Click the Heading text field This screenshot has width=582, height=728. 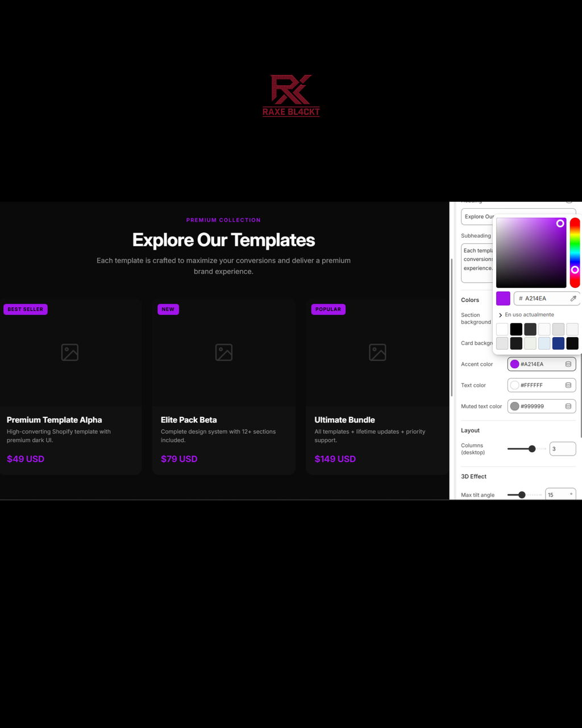(477, 216)
